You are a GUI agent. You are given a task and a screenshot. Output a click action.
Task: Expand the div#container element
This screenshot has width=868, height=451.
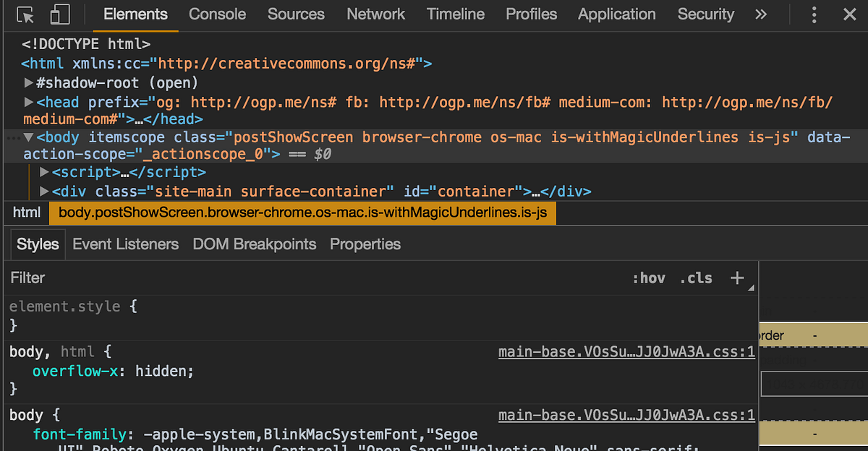pos(44,191)
